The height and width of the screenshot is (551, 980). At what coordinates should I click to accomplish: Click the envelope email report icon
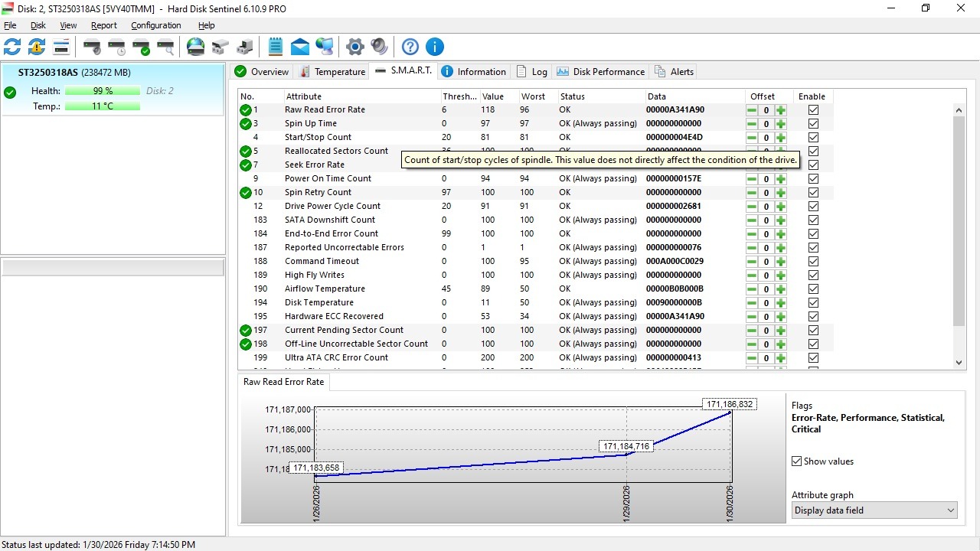300,47
